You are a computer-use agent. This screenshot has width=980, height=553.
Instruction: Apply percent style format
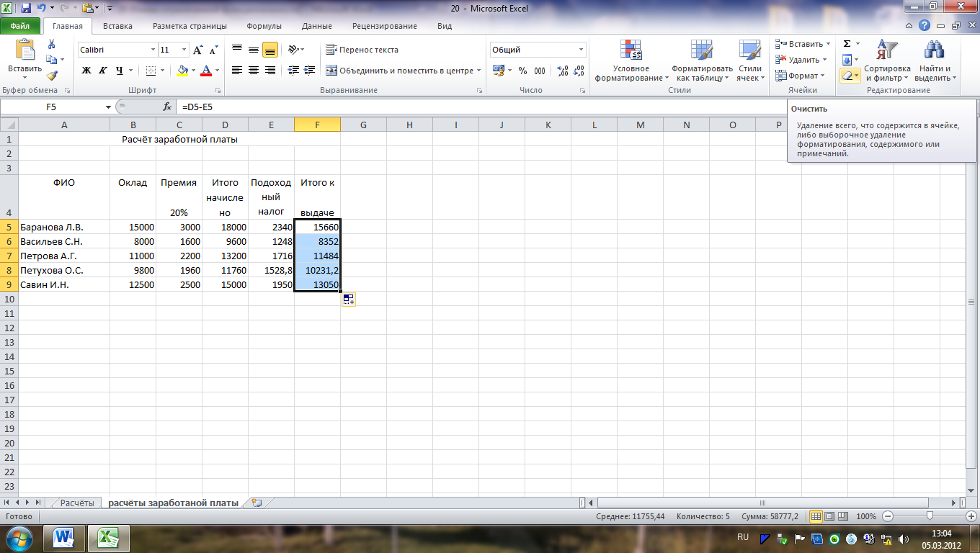pos(522,71)
